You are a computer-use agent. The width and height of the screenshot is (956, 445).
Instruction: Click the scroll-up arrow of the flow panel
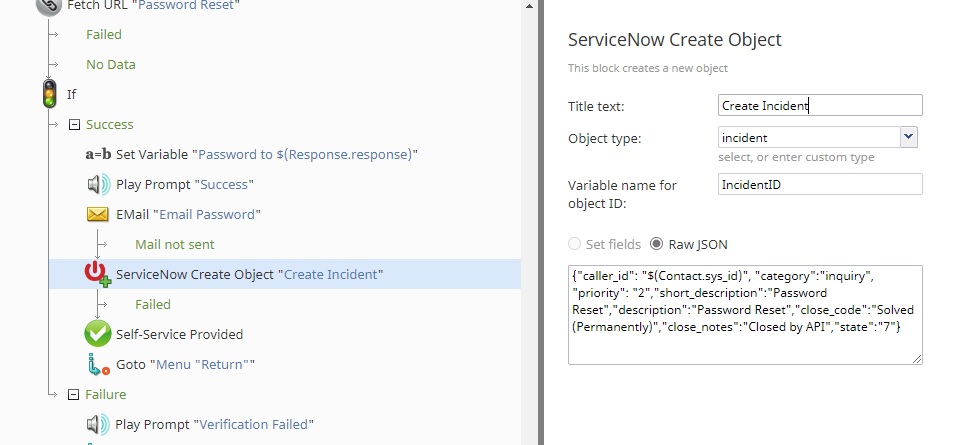tap(529, 6)
